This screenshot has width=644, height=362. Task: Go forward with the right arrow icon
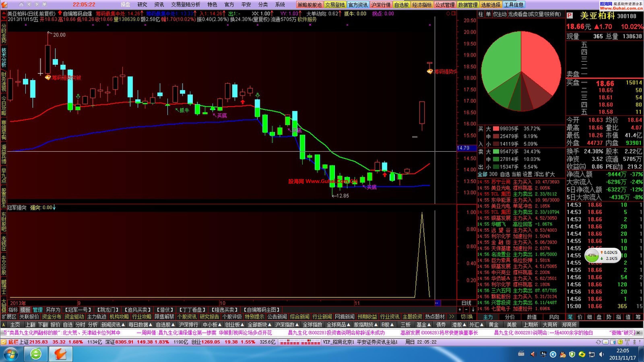(x=37, y=4)
